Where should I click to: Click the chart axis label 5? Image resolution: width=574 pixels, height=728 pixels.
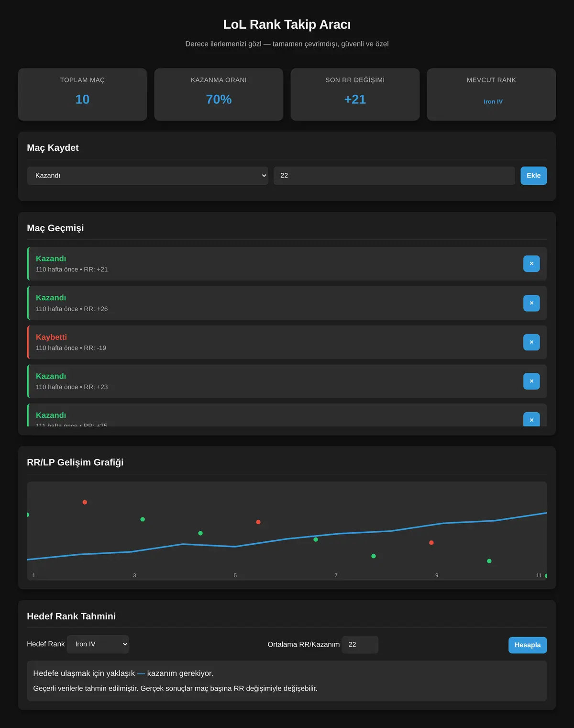(235, 575)
